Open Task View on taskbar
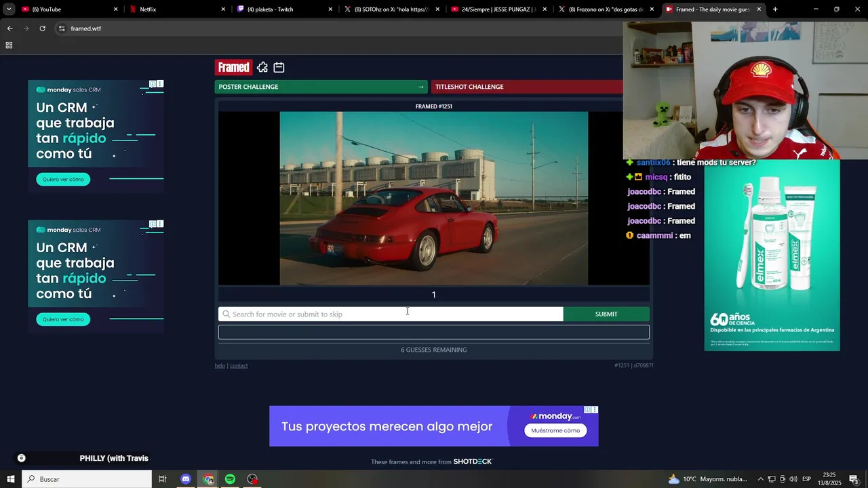Screen dimensions: 868x488 [163, 479]
